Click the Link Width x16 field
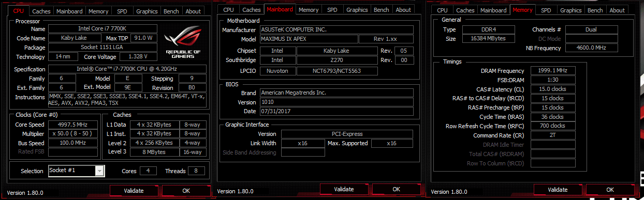Screen dimensions: 644x200 click(303, 144)
